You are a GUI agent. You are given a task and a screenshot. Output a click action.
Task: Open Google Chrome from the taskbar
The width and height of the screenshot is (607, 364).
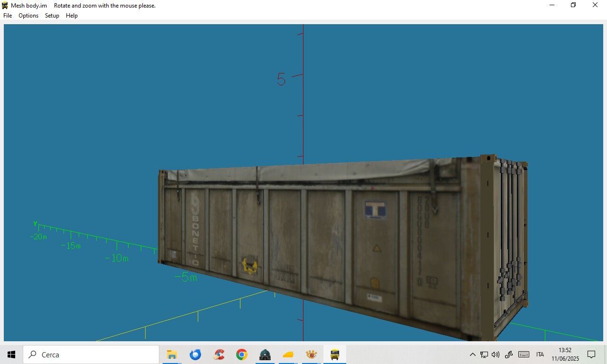pyautogui.click(x=242, y=355)
